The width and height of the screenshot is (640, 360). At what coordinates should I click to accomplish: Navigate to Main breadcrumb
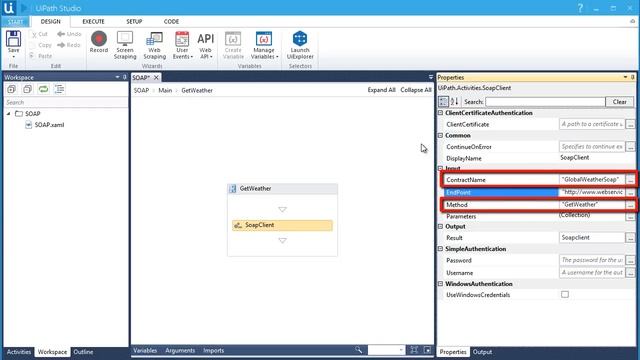click(165, 90)
